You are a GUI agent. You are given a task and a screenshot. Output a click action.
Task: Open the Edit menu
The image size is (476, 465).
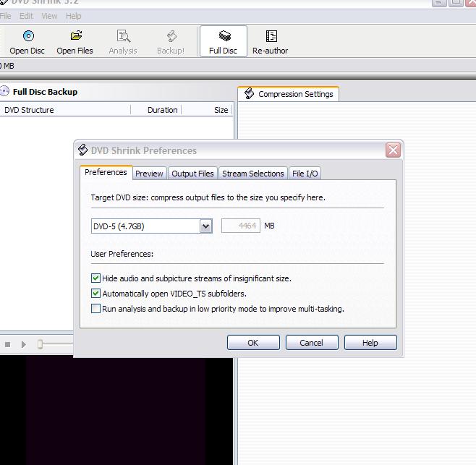pos(26,16)
